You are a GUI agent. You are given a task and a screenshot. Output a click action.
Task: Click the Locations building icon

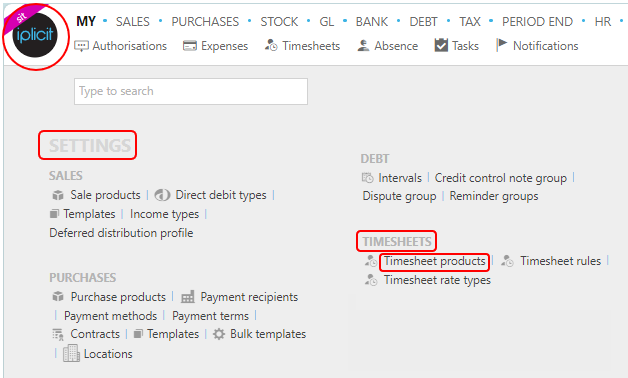71,353
